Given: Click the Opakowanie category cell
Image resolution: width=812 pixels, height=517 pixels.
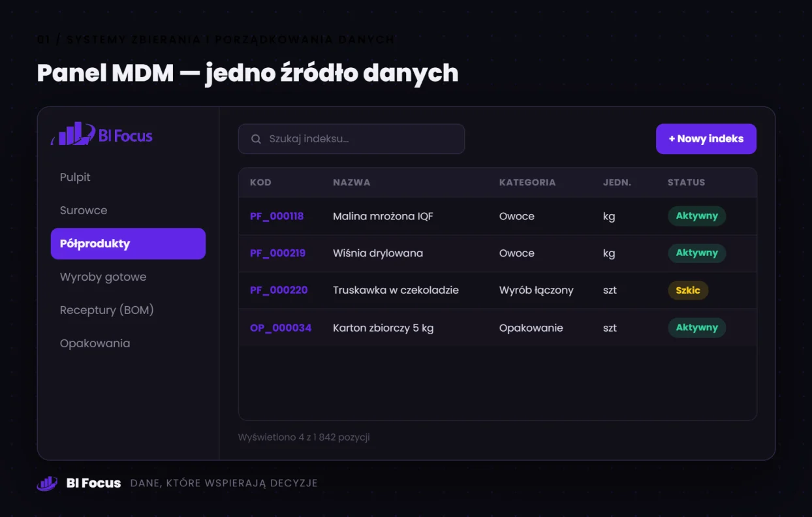Looking at the screenshot, I should pyautogui.click(x=531, y=328).
